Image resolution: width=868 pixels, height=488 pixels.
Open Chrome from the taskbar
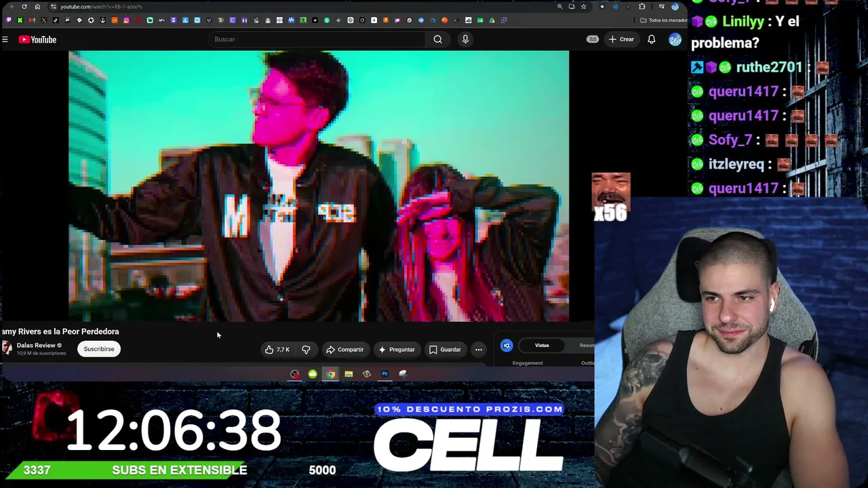tap(330, 374)
